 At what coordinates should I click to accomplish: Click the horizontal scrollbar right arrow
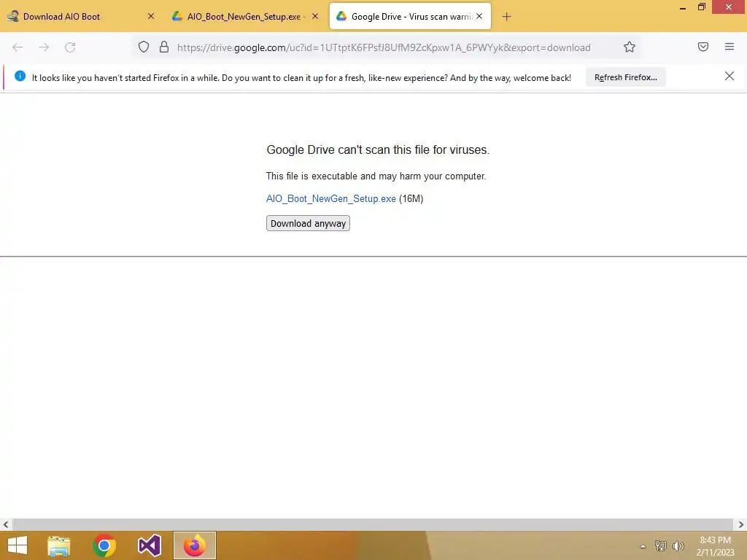[x=741, y=525]
